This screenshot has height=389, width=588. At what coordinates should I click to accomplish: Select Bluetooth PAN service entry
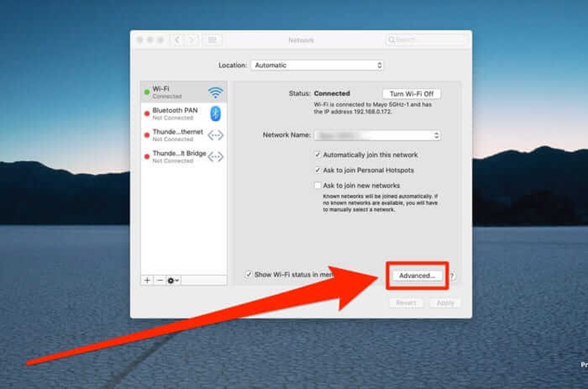point(176,114)
